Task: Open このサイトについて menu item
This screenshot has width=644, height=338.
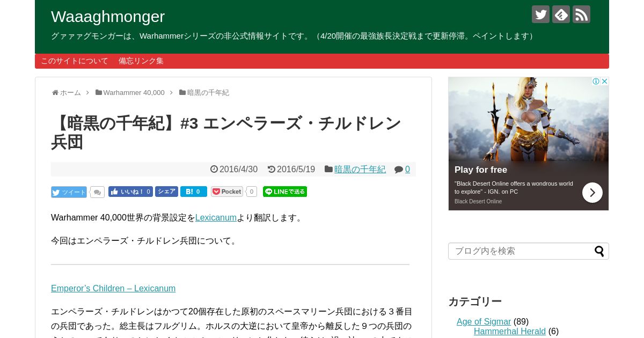Action: point(75,61)
